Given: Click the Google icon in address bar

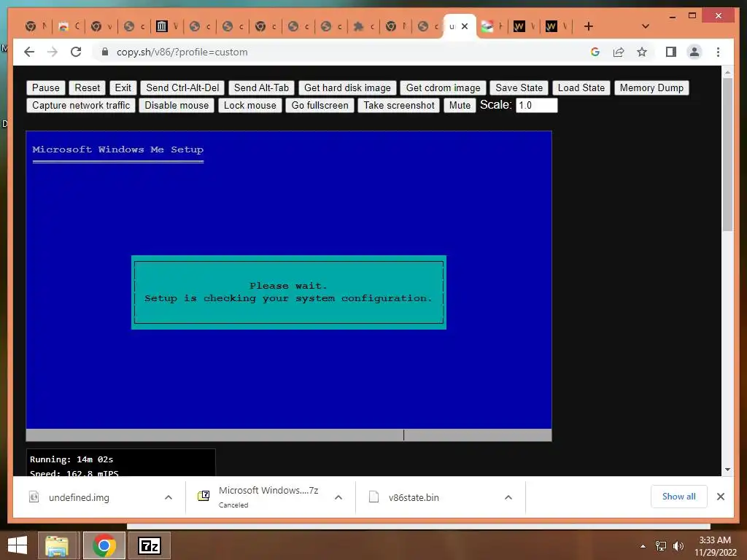Looking at the screenshot, I should [595, 52].
